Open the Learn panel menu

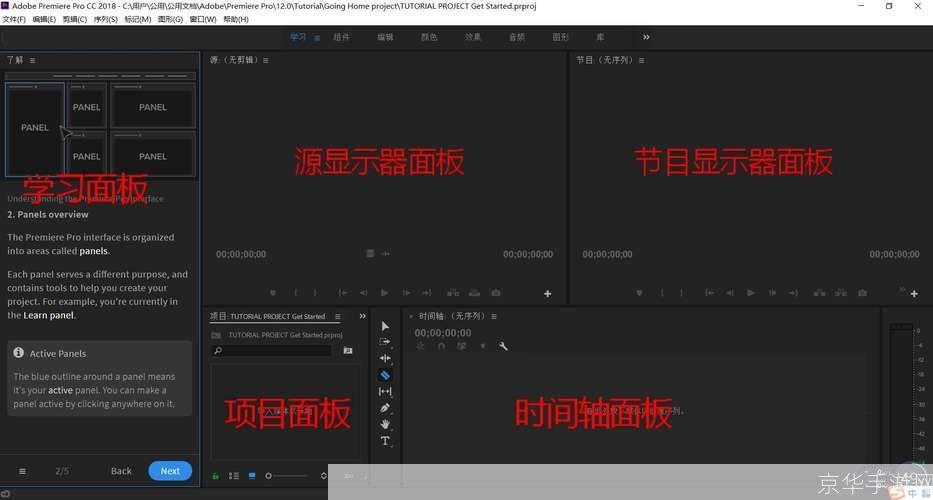[x=32, y=60]
